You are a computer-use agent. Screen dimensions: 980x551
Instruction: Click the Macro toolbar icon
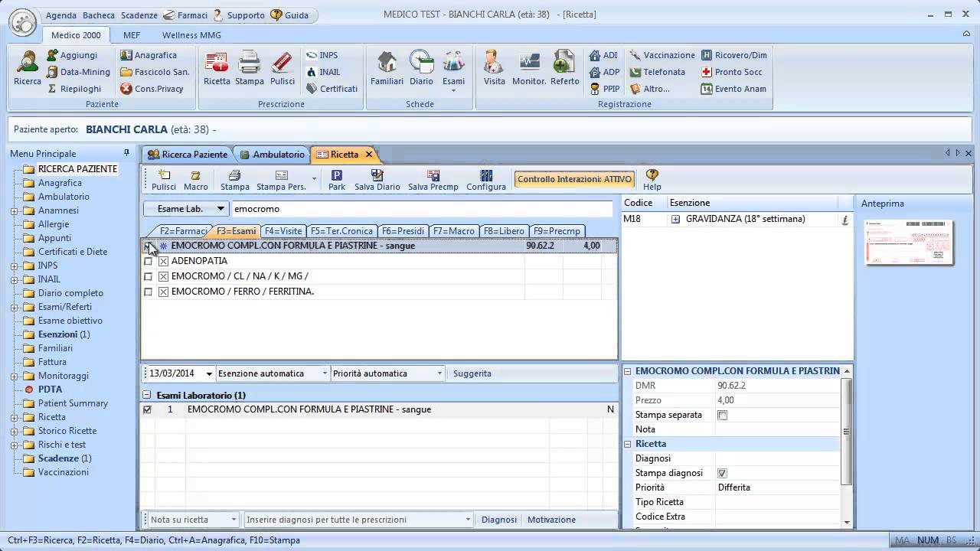(196, 181)
